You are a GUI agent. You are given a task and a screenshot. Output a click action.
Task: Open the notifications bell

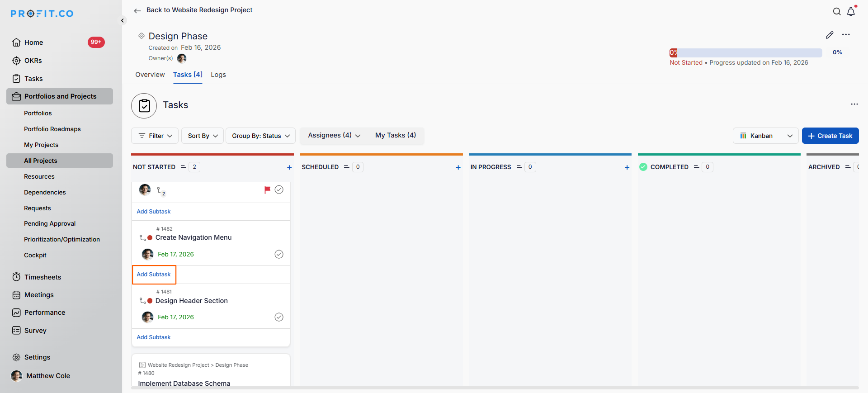tap(851, 11)
